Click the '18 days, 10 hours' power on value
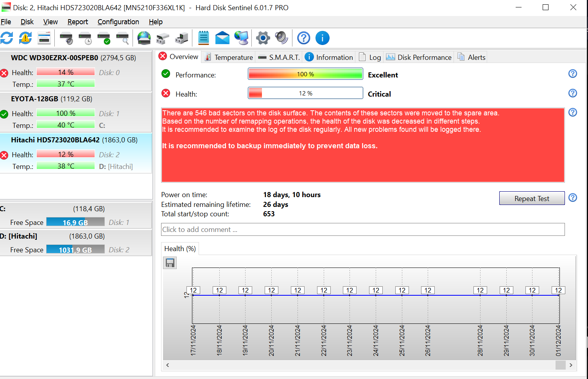Image resolution: width=588 pixels, height=379 pixels. [292, 194]
